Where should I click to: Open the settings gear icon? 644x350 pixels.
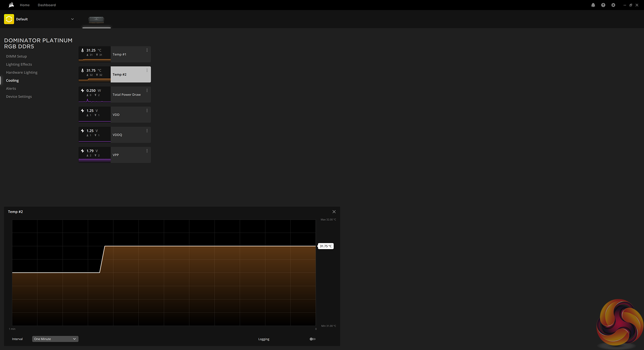pos(613,5)
